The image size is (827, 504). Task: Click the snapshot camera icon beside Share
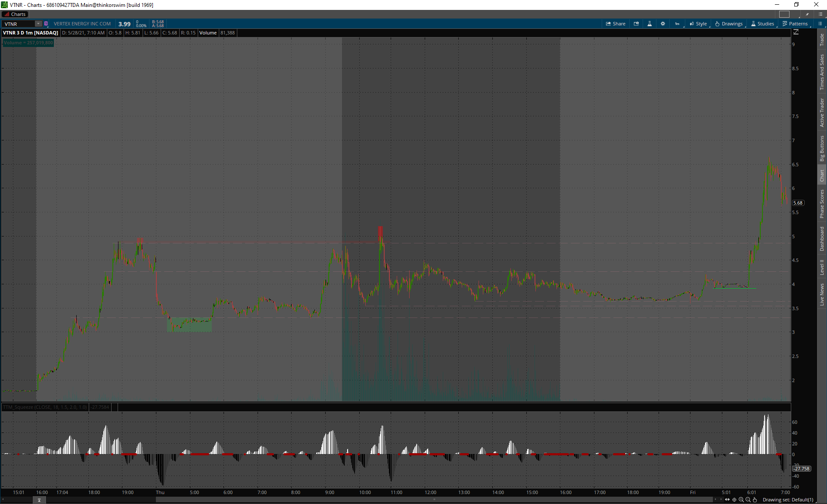tap(636, 24)
